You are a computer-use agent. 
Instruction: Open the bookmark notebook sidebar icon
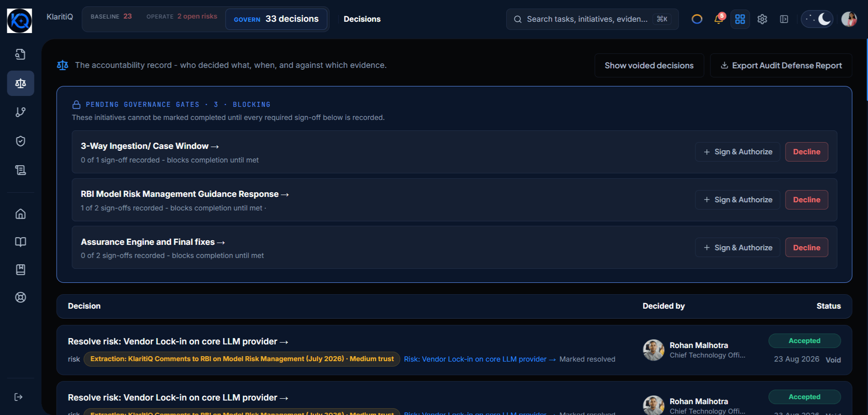point(20,270)
